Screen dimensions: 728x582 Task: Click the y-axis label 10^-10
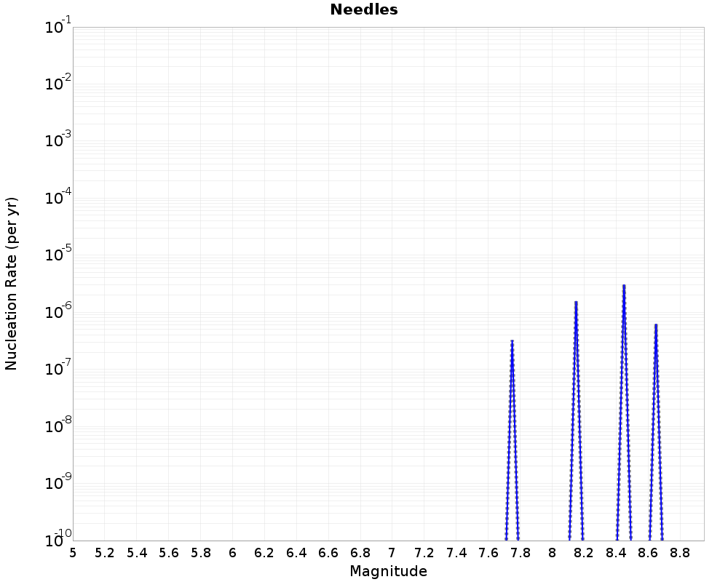(x=58, y=538)
